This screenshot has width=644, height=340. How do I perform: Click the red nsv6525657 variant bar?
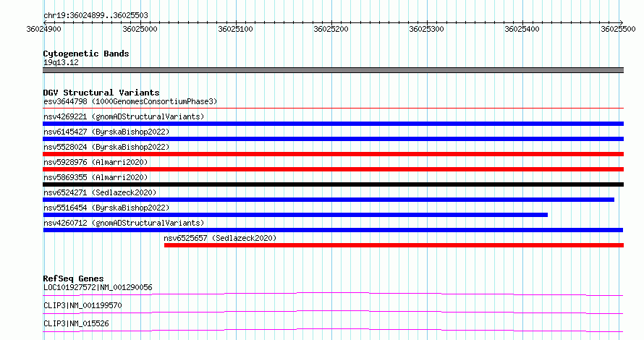tap(394, 245)
